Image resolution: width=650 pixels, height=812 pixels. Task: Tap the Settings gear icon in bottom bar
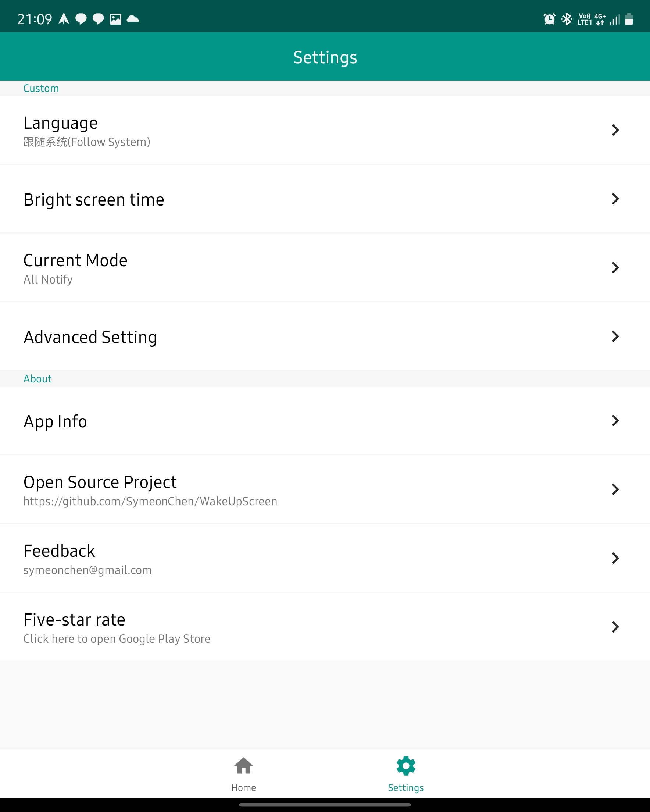point(406,766)
